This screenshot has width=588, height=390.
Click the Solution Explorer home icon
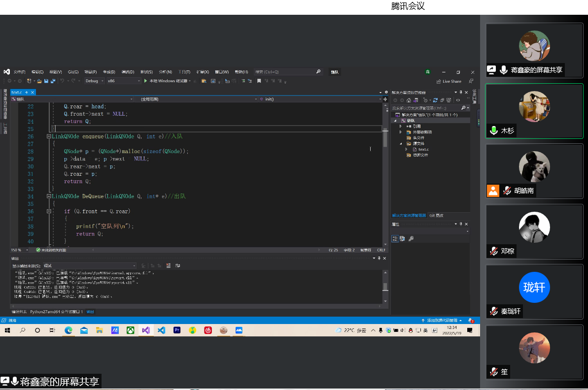coord(409,100)
